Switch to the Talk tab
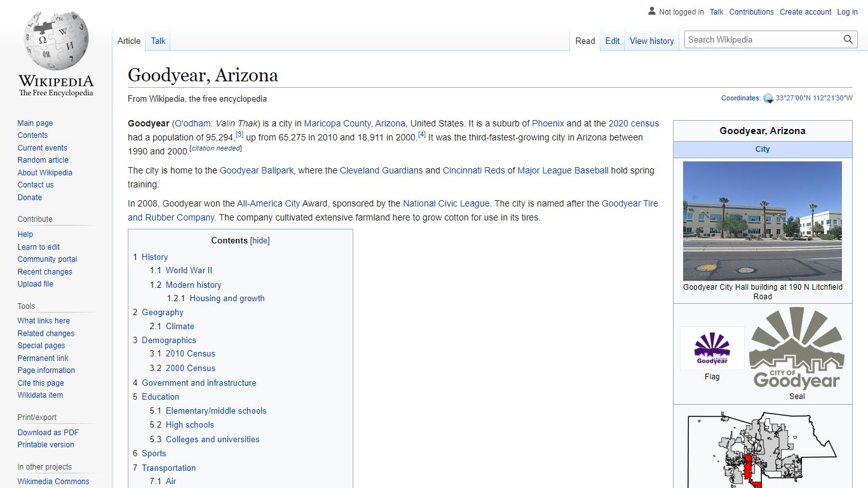The image size is (868, 488). tap(158, 41)
